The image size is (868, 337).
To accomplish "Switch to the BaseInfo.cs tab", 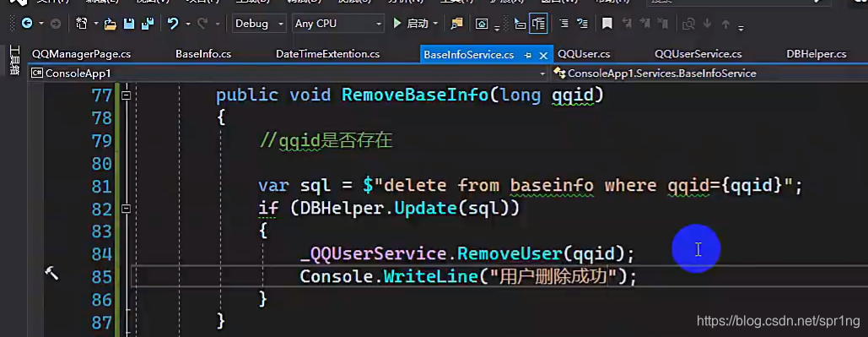I will pyautogui.click(x=203, y=54).
